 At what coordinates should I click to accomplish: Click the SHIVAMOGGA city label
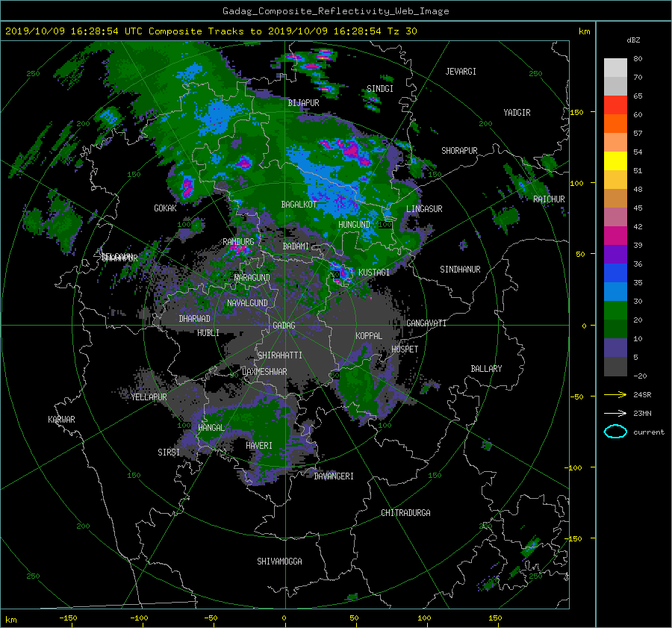click(279, 561)
